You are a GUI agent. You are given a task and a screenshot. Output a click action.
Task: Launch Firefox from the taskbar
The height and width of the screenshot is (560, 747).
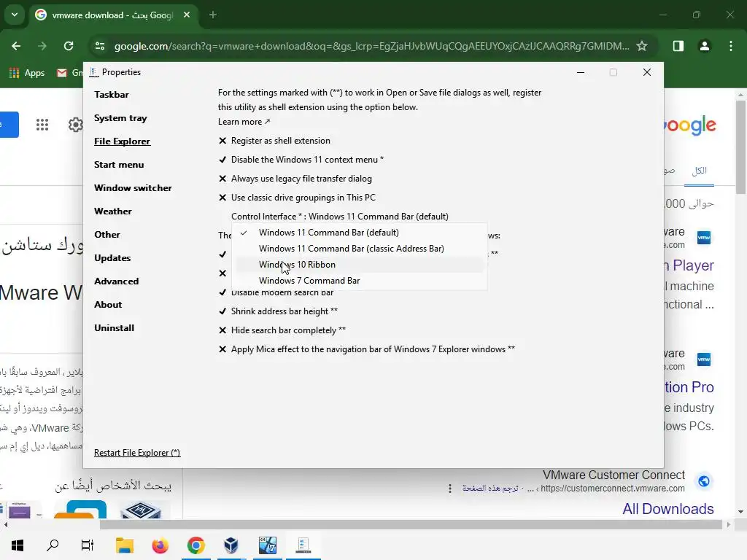pos(160,545)
